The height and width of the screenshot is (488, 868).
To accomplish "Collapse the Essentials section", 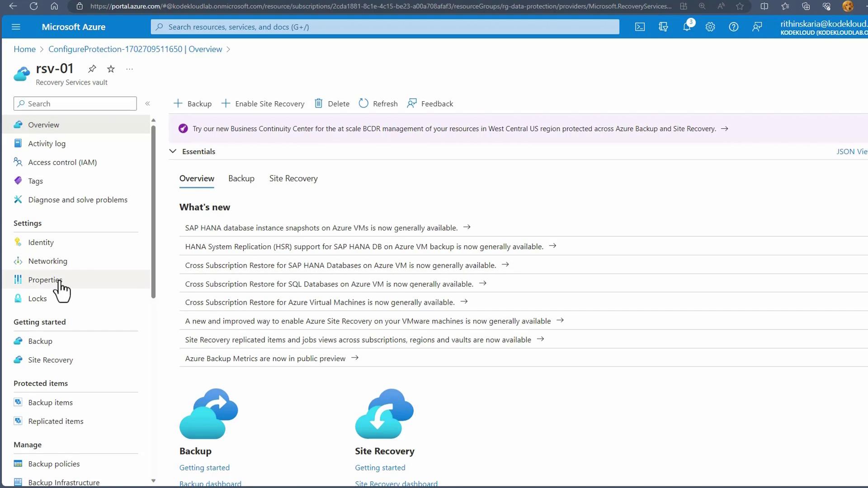I will click(x=173, y=151).
